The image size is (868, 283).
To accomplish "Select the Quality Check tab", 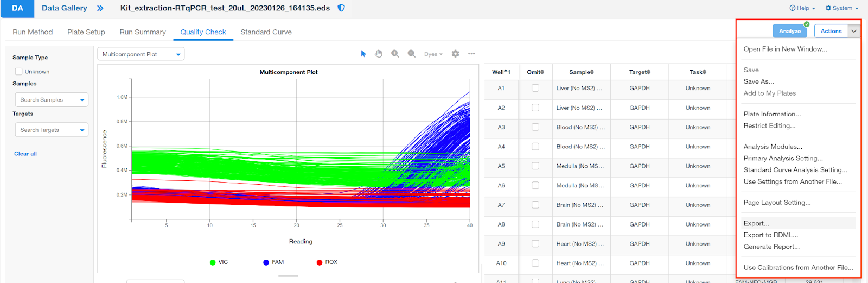I will click(x=203, y=32).
